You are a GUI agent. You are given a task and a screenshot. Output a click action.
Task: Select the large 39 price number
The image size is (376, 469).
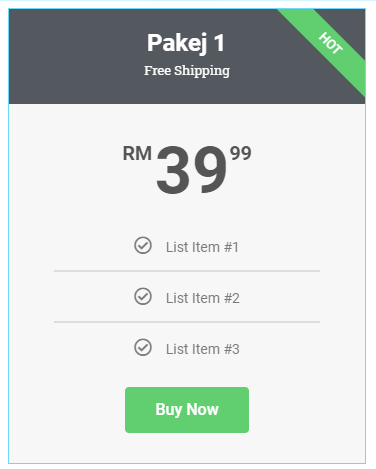click(191, 170)
